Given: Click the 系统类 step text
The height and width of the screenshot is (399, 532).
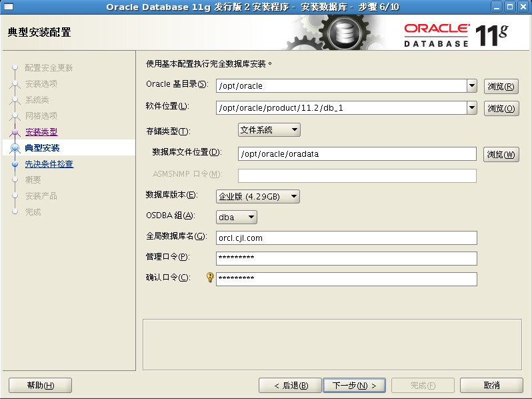Looking at the screenshot, I should 37,100.
